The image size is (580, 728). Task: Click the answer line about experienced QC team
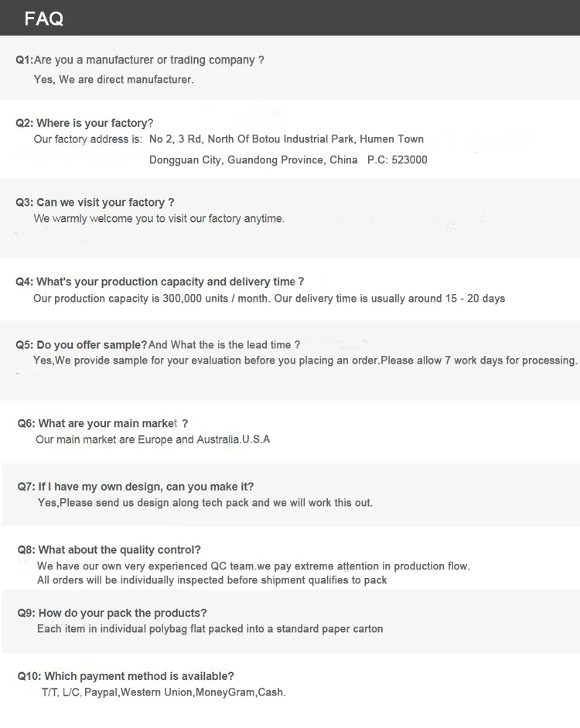254,566
